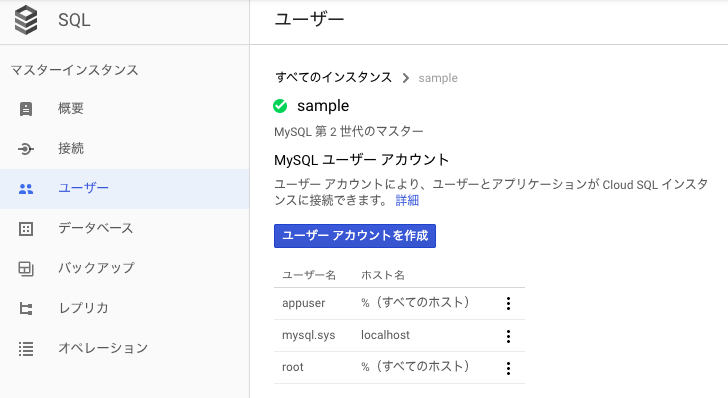Image resolution: width=728 pixels, height=398 pixels.
Task: Click the バックアップ backup icon
Action: pyautogui.click(x=26, y=269)
